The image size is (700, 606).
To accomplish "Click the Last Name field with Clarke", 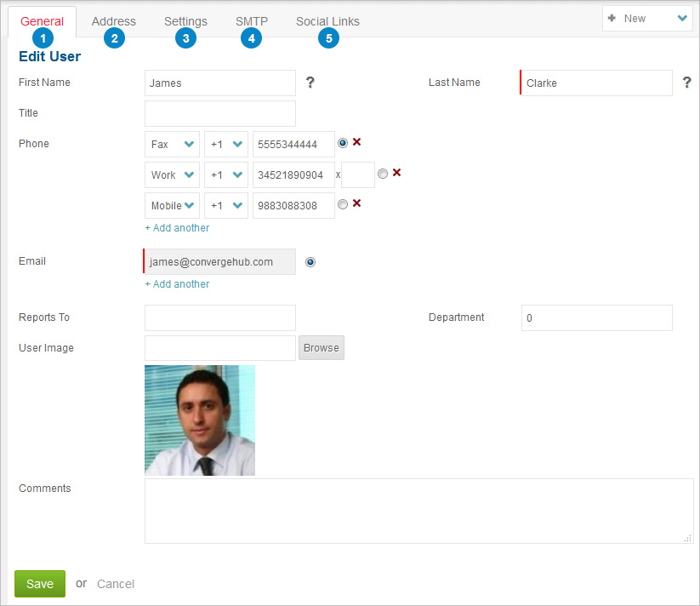I will [x=596, y=83].
